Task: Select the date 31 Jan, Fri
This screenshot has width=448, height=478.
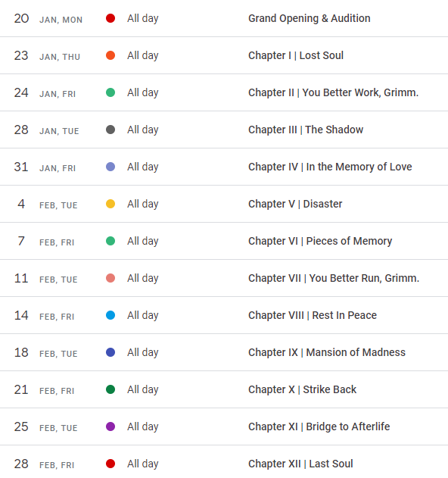Action: tap(45, 167)
